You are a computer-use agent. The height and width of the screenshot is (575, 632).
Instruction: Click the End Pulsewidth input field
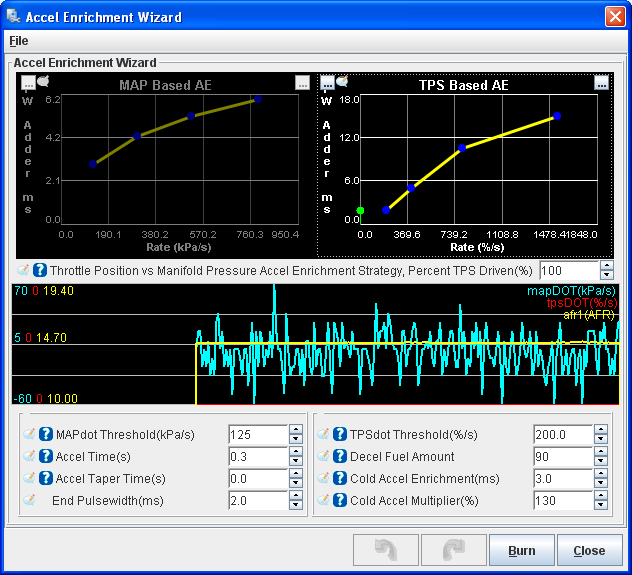point(257,500)
